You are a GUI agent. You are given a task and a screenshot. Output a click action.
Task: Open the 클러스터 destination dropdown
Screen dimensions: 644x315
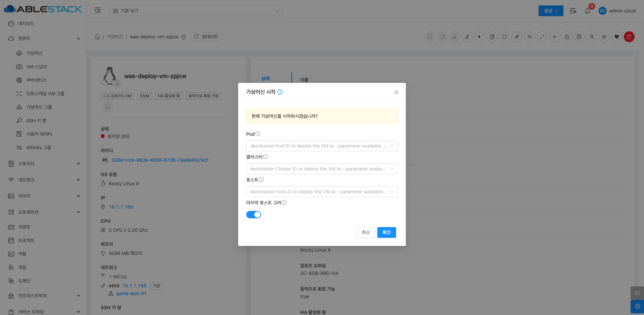coord(322,169)
